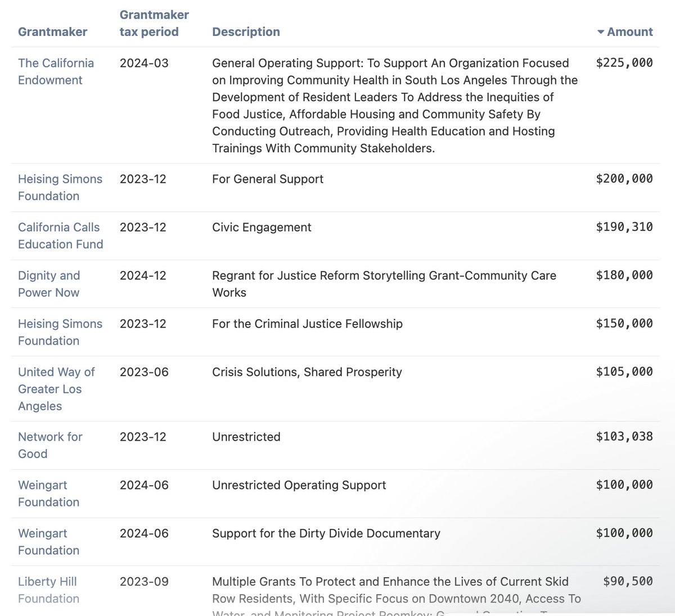Open Heising Simons link for Criminal Justice Fellowship
The image size is (675, 616).
coord(60,332)
